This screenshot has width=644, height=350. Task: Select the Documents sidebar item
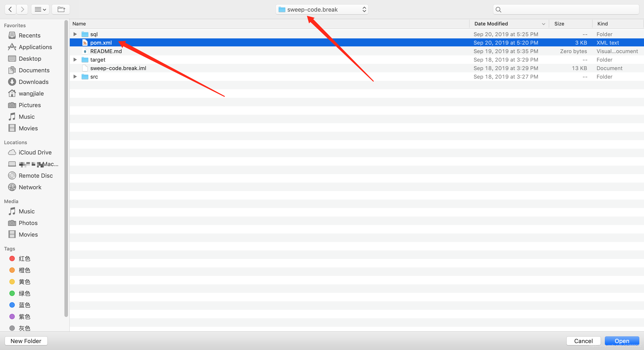[x=34, y=70]
